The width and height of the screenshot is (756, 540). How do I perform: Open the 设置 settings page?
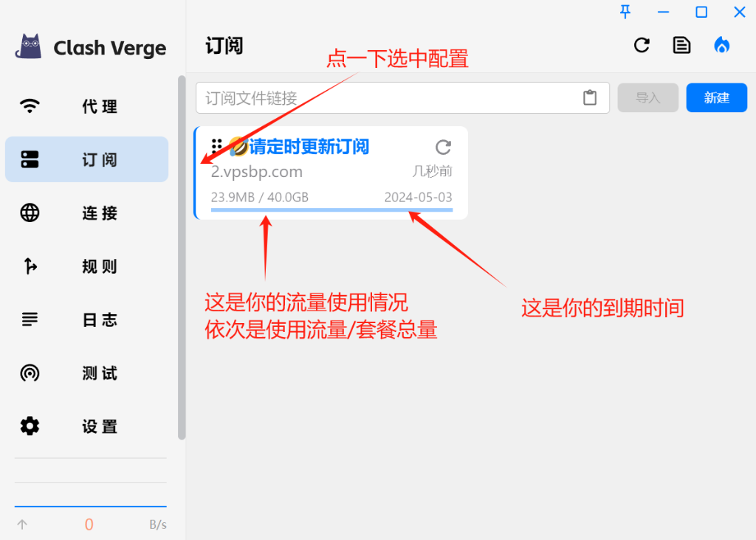point(87,426)
